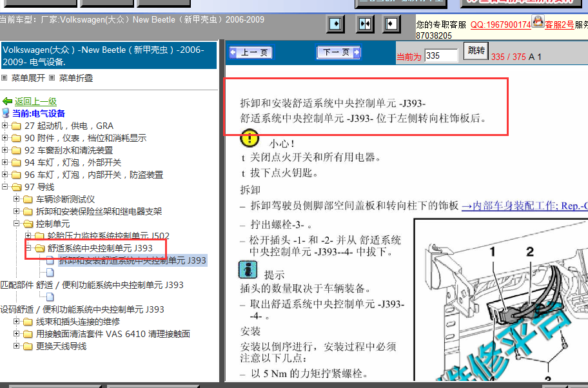This screenshot has height=388, width=588.
Task: Click the collapse-left panel layout icon
Action: click(391, 24)
